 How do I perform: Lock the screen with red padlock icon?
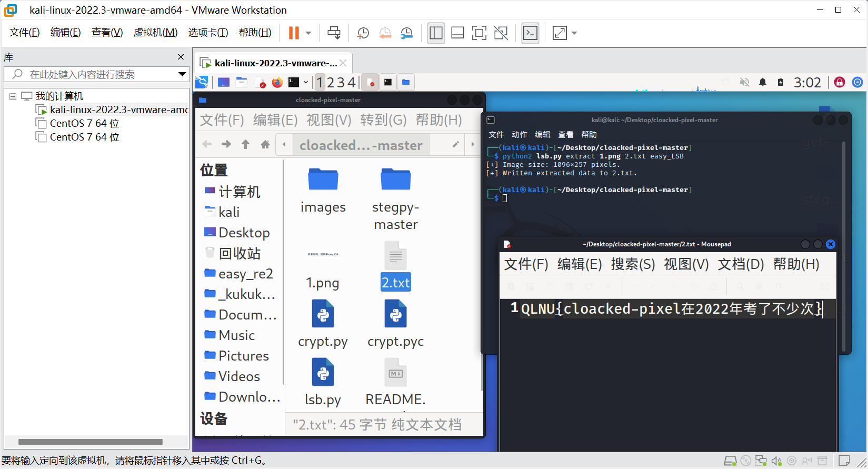(x=840, y=82)
